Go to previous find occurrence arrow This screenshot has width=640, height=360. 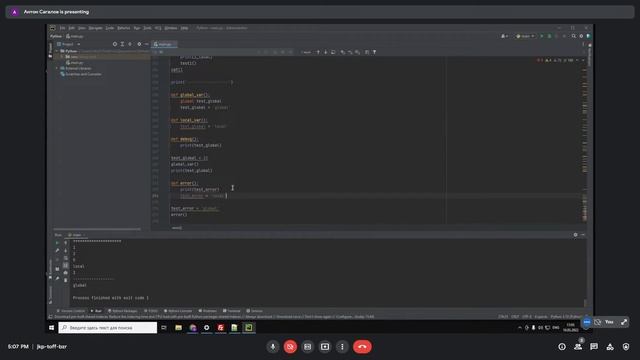click(x=318, y=52)
